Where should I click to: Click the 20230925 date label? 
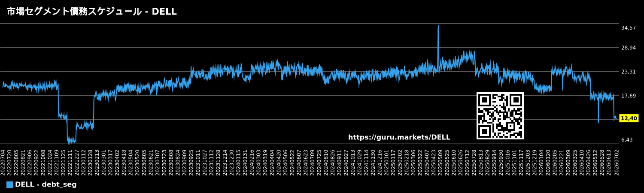[191, 162]
